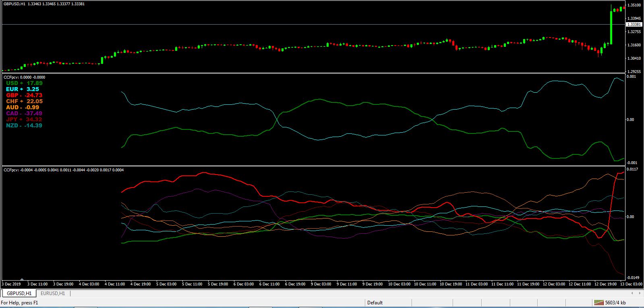Open the EURUSD,H1 chart tab

tap(53, 293)
